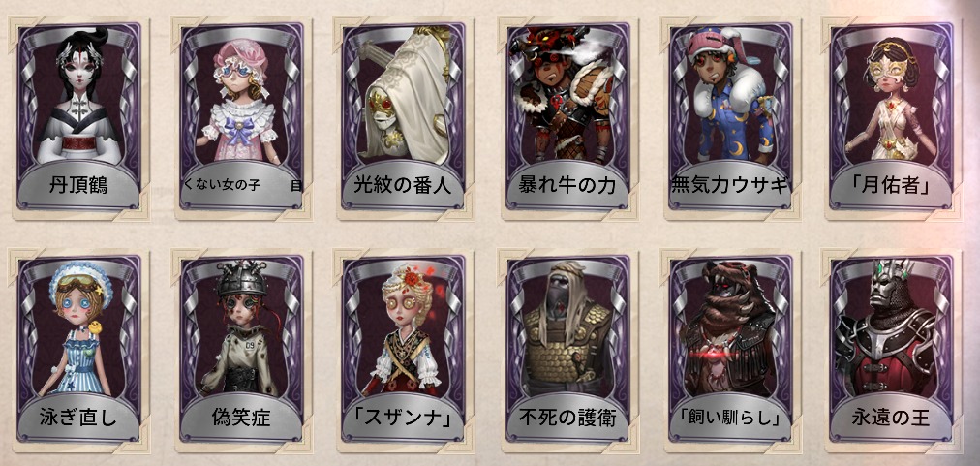Choose the 光紋の番人 card
980x466 pixels.
[x=404, y=117]
